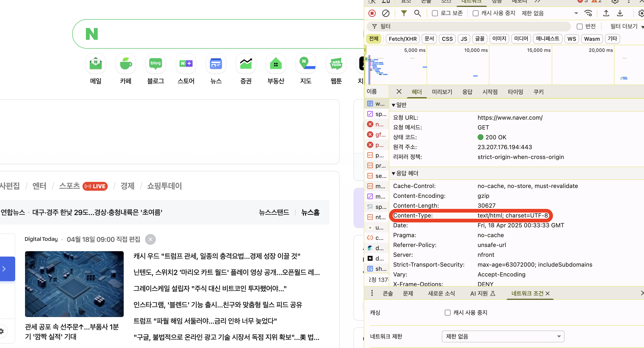644x348 pixels.
Task: Enable the 로그 보존 checkbox
Action: [x=435, y=13]
